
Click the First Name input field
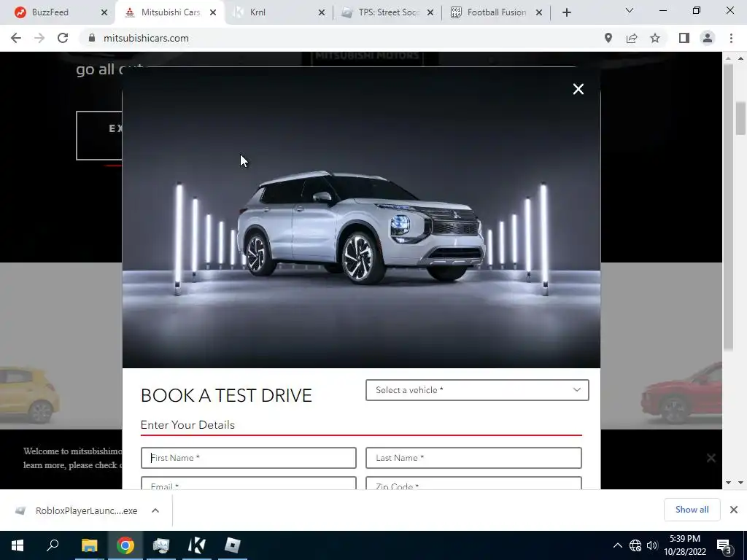(248, 458)
